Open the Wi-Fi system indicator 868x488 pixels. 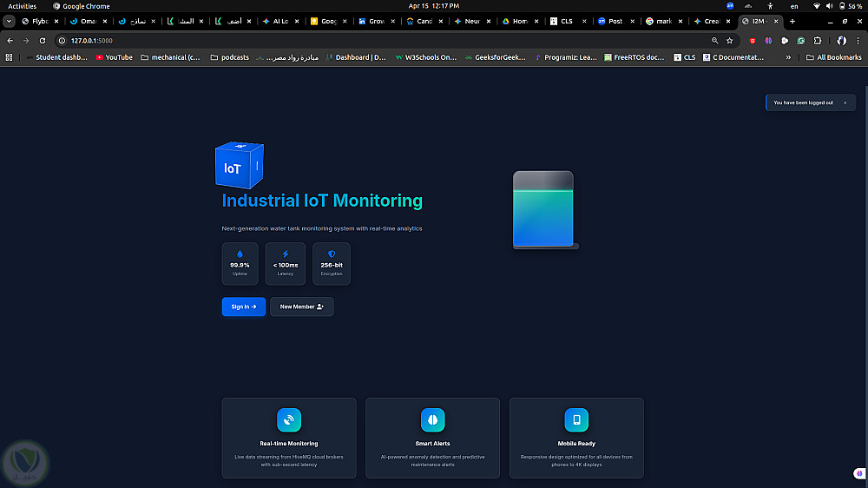(x=817, y=6)
